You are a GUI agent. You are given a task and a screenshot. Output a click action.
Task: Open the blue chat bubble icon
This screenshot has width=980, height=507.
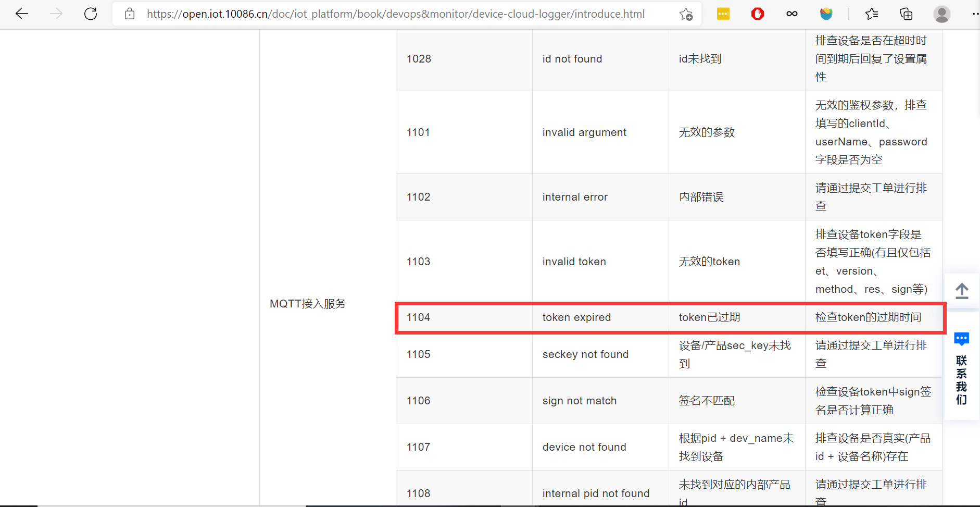(x=962, y=339)
